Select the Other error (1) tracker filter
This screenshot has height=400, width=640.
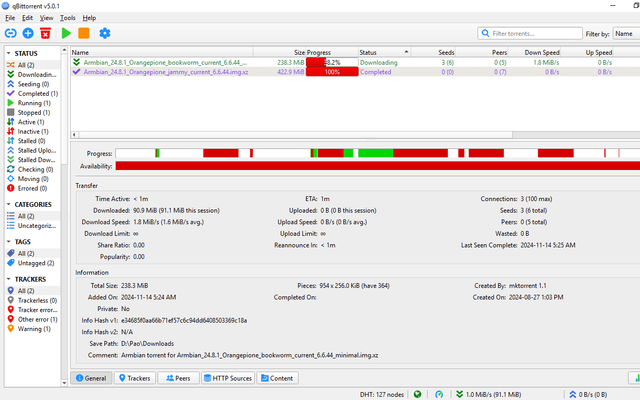[x=33, y=319]
